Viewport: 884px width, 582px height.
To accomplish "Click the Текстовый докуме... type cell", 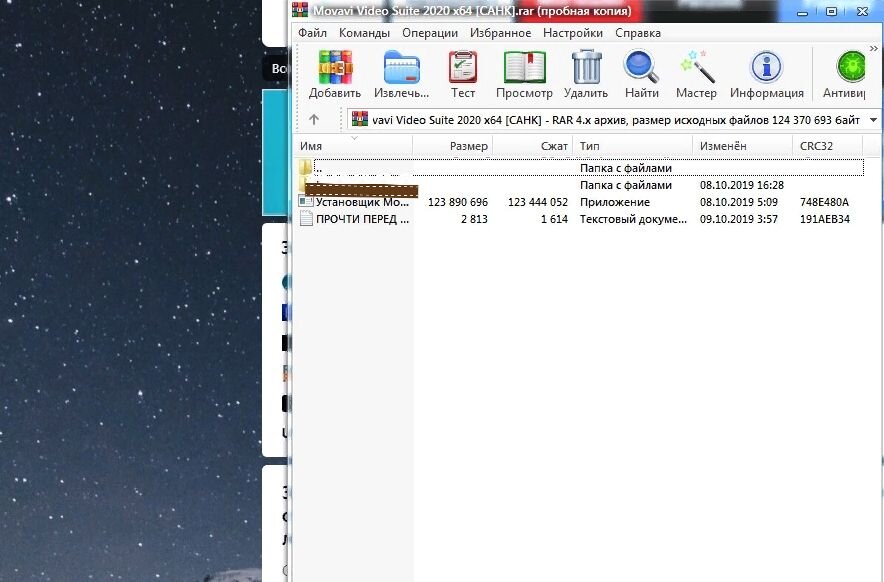I will coord(633,219).
